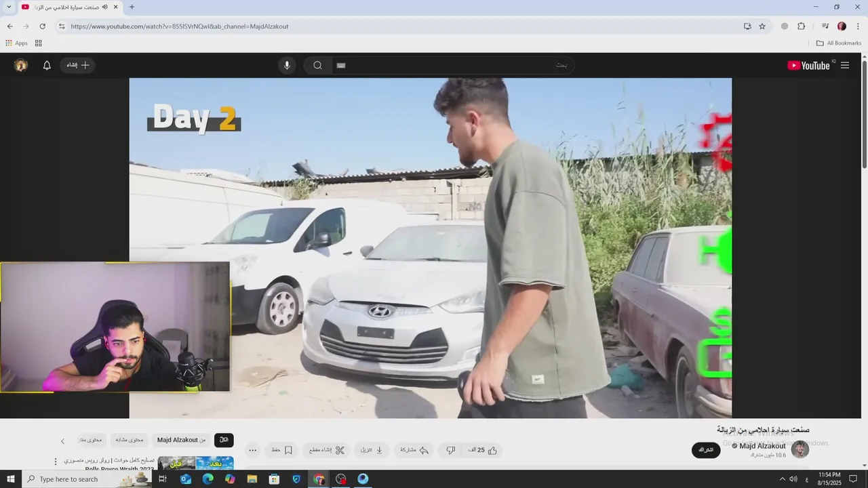Close the YouTube video tab
Screen dimensions: 868x488
tap(116, 7)
